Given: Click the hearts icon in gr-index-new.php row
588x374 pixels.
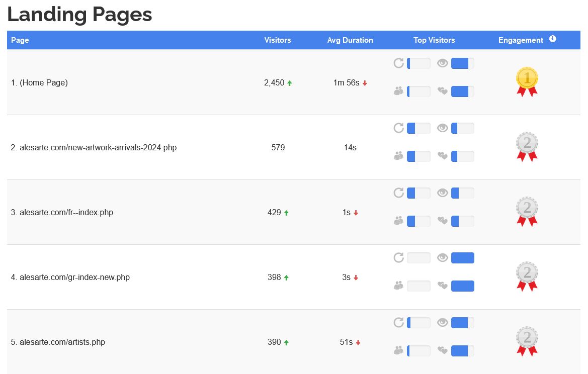Looking at the screenshot, I should (x=443, y=286).
